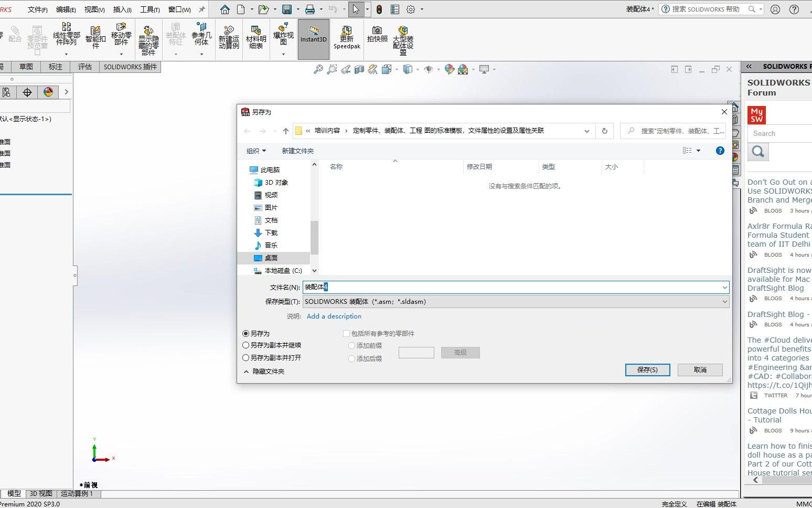Screen dimensions: 812x508
Task: Click the Select cursor tool
Action: (x=356, y=9)
